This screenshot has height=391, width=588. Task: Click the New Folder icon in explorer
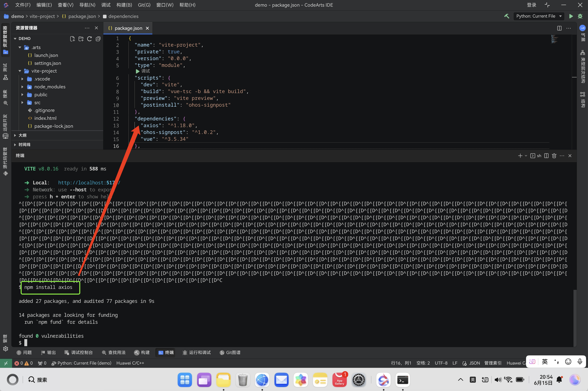[x=81, y=39]
